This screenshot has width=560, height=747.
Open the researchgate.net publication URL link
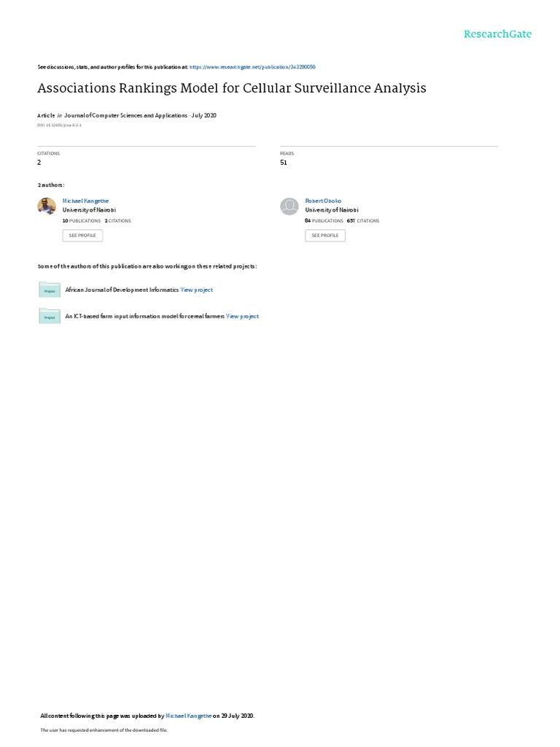point(252,67)
